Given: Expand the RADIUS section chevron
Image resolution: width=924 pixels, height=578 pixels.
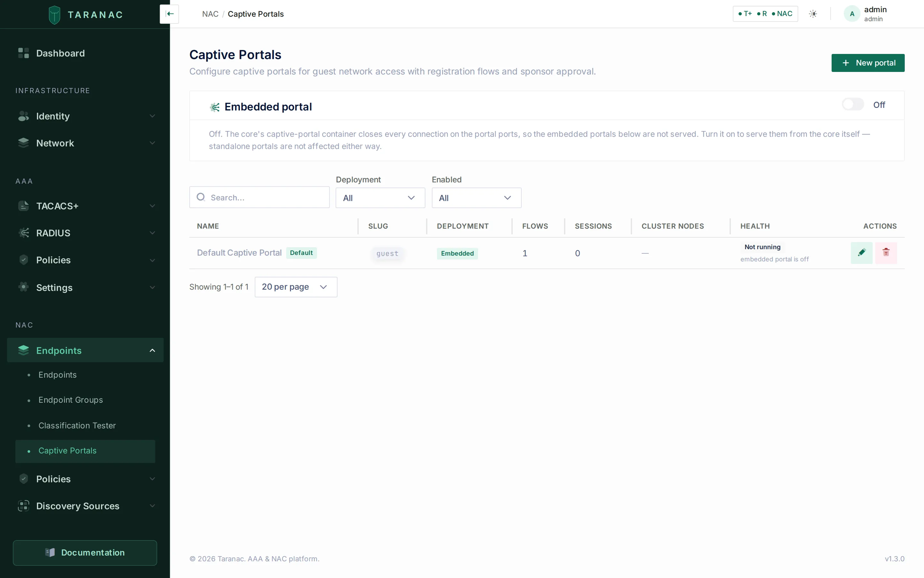Looking at the screenshot, I should click(152, 233).
